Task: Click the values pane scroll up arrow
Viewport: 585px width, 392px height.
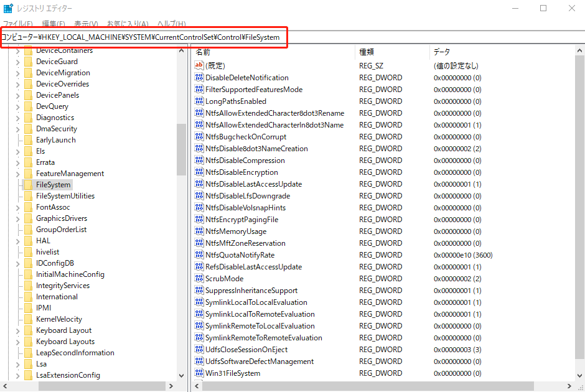Action: click(x=579, y=50)
